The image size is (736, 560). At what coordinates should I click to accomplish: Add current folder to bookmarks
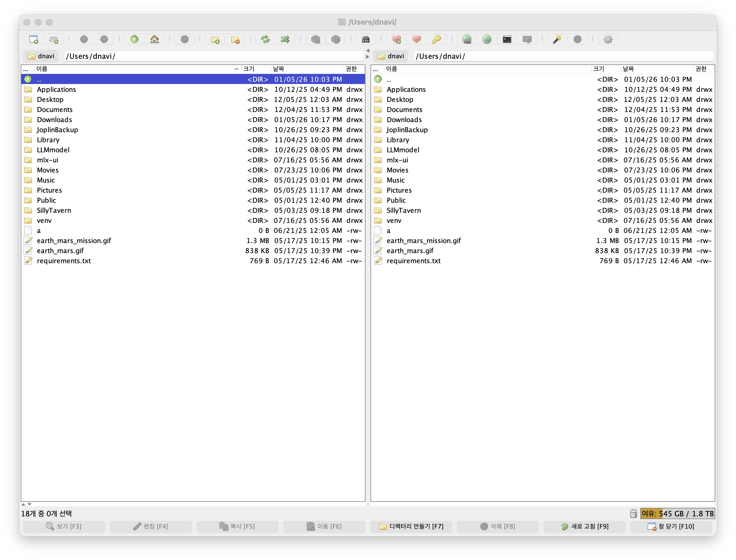coord(397,39)
